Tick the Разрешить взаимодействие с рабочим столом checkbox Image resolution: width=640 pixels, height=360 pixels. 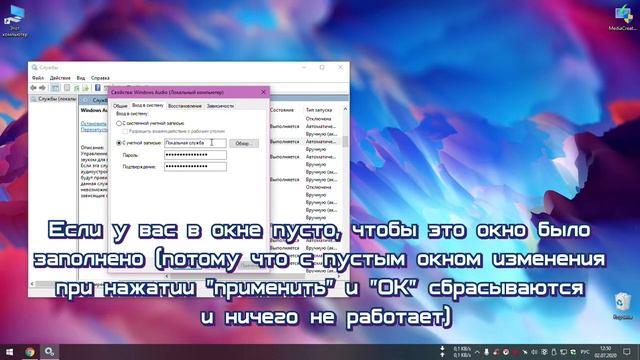coord(125,131)
